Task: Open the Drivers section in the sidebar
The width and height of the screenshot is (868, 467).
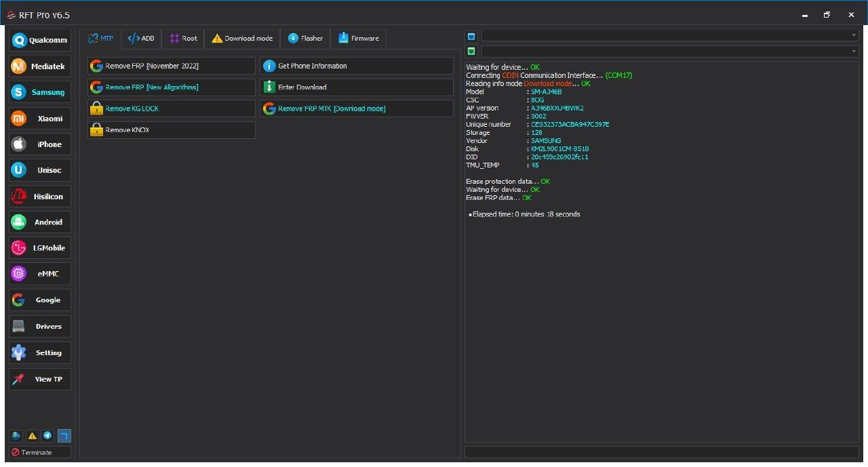Action: (40, 327)
